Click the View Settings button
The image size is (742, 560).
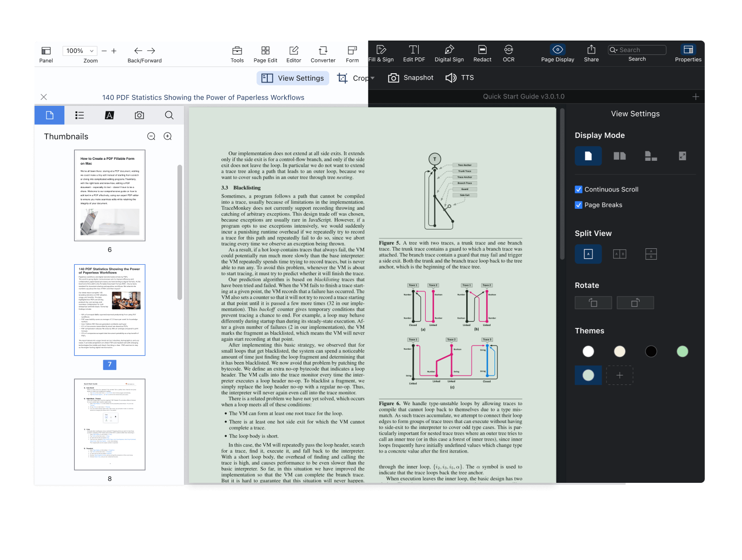[293, 78]
